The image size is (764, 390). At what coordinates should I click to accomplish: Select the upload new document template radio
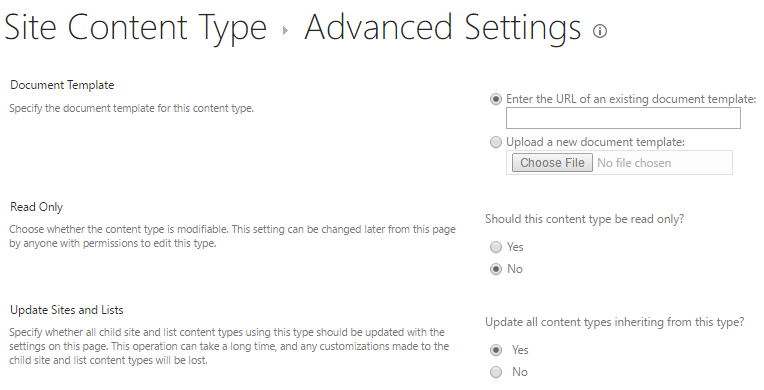tap(496, 142)
